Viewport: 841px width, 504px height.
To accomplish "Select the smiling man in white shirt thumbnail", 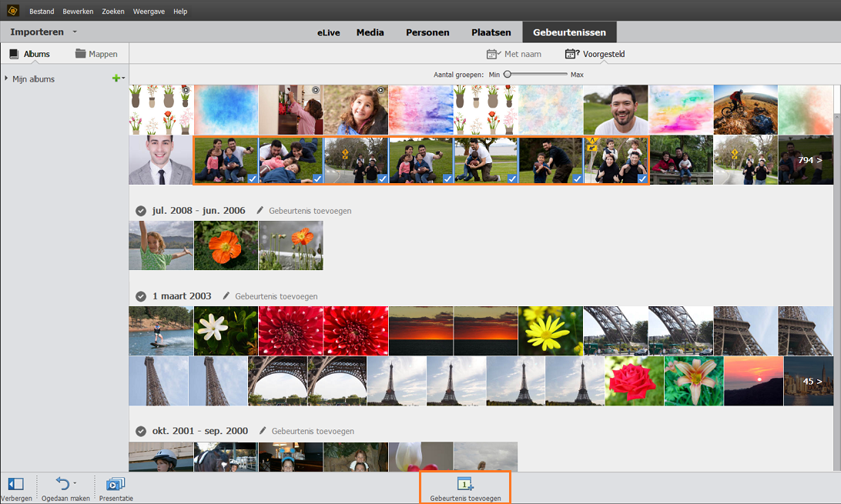I will coord(616,110).
